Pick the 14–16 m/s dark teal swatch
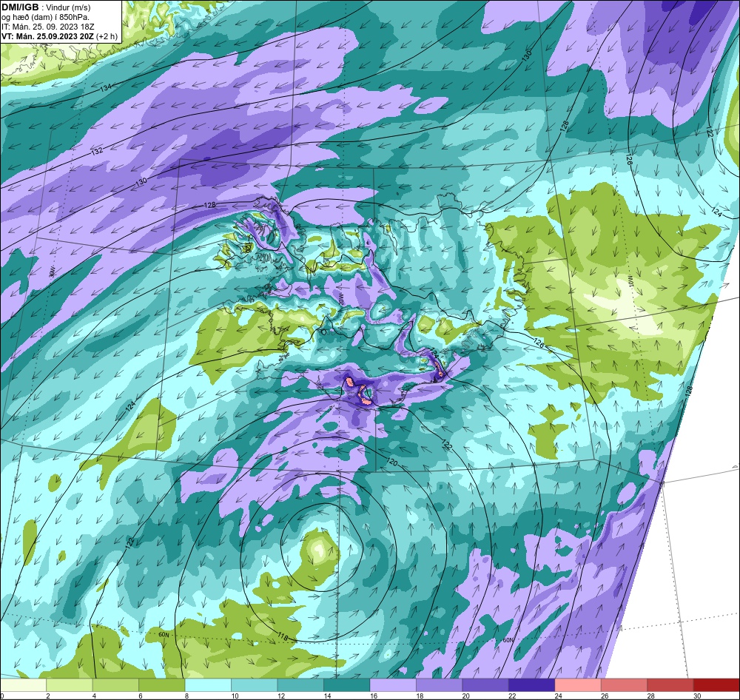Viewport: 740px width, 700px height. [347, 685]
